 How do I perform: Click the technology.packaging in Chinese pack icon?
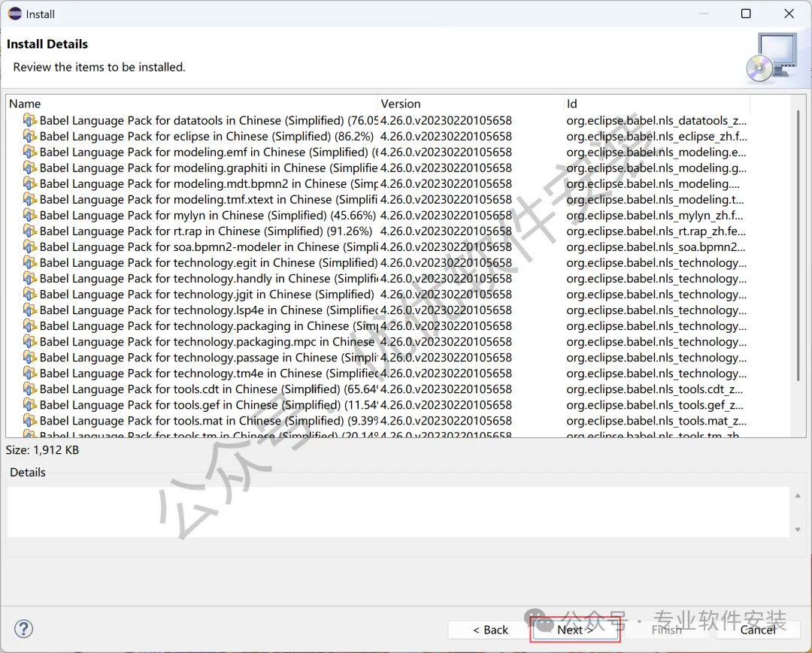coord(30,326)
